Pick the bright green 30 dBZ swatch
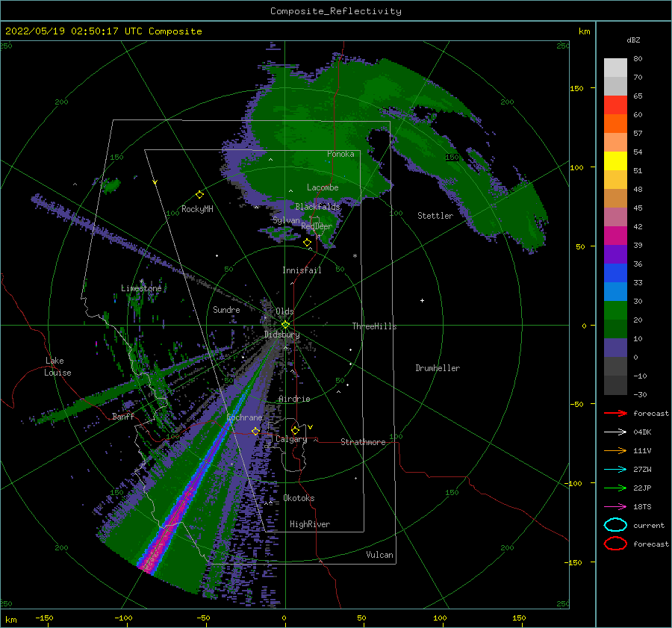 615,311
